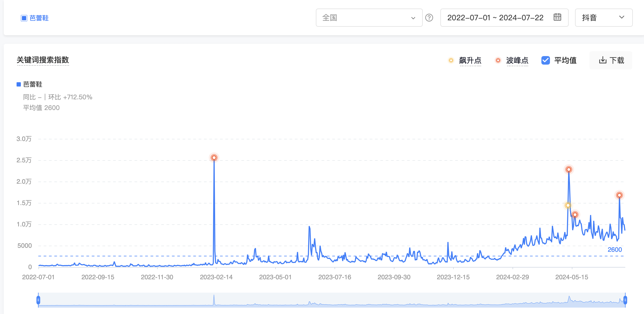Click the 关键词搜索指数 heading link
This screenshot has height=314, width=644.
tap(43, 60)
